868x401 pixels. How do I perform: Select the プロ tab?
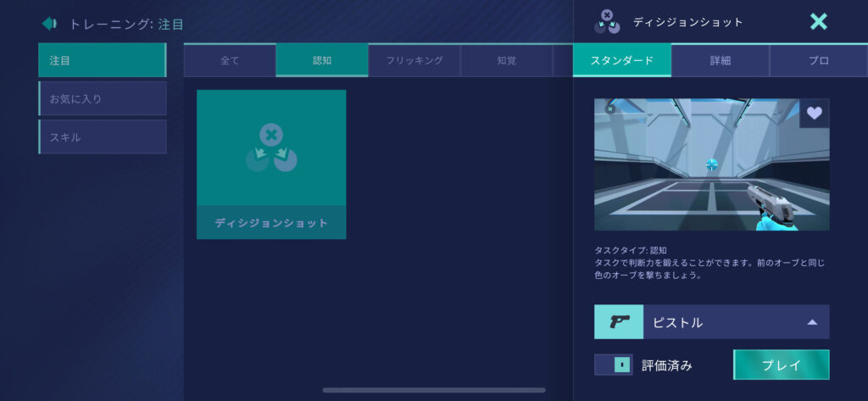(819, 60)
